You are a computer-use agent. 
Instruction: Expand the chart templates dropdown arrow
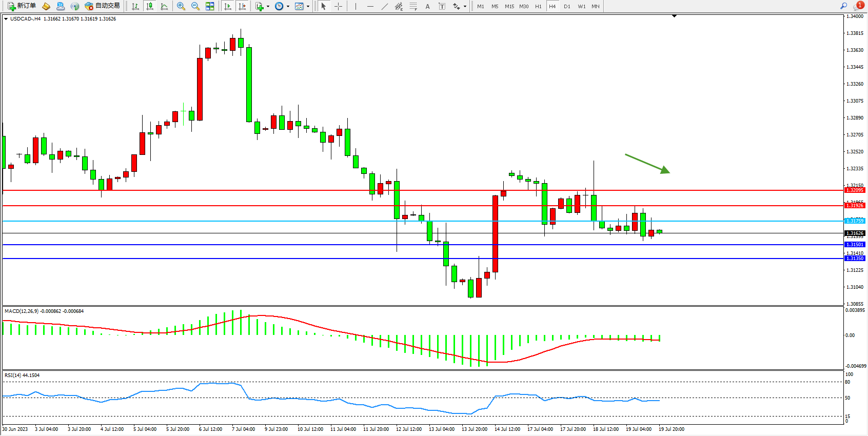(x=308, y=7)
